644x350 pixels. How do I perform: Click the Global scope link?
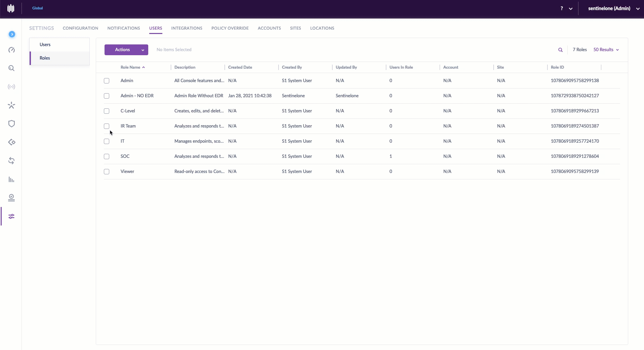click(x=37, y=8)
